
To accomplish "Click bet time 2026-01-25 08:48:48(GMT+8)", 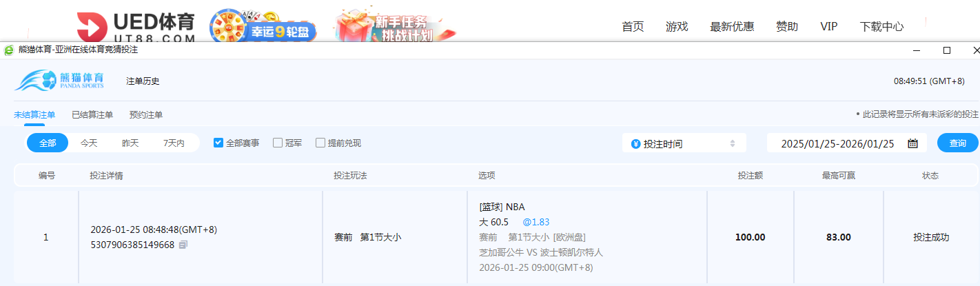I will 154,229.
